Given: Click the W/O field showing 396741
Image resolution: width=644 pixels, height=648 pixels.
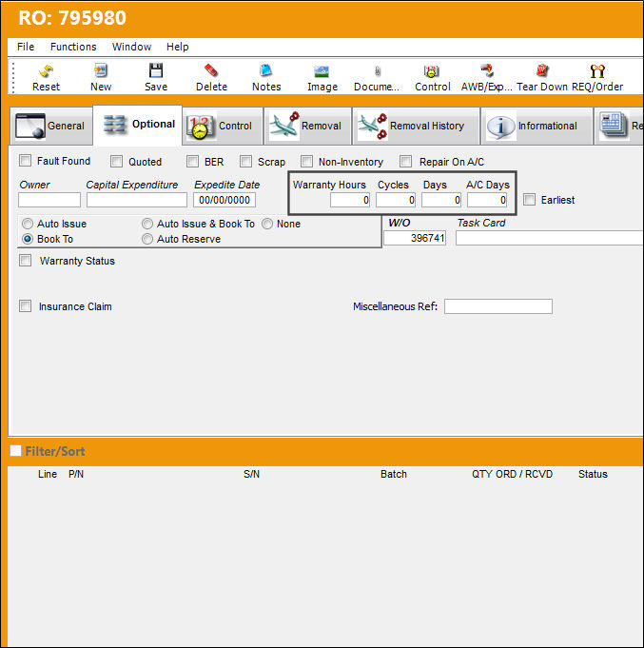Looking at the screenshot, I should (415, 238).
